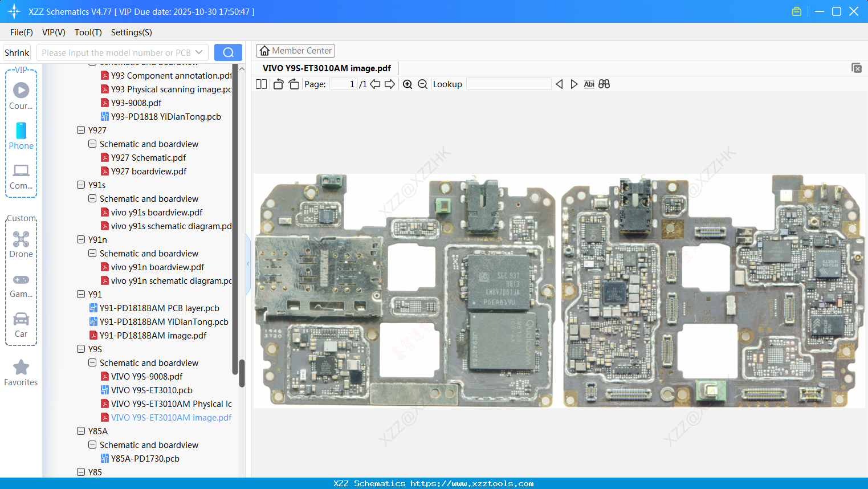868x489 pixels.
Task: Click the panel collapse handle beside the tree
Action: [x=248, y=264]
